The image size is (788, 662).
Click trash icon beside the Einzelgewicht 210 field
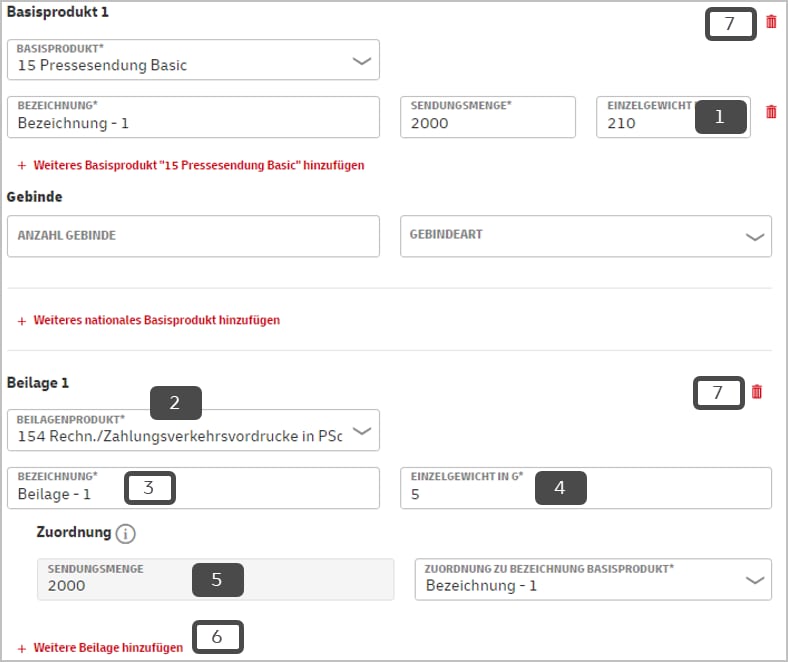pyautogui.click(x=771, y=112)
